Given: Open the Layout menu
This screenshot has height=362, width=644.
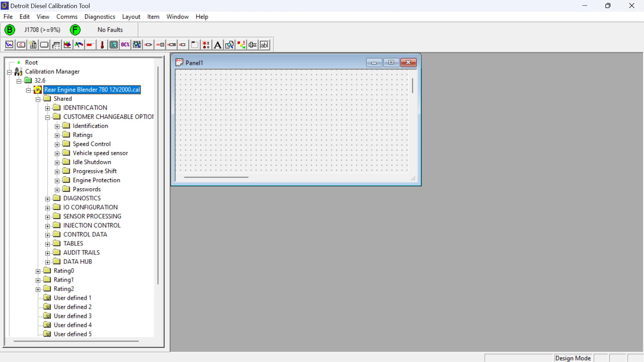Looking at the screenshot, I should 131,17.
